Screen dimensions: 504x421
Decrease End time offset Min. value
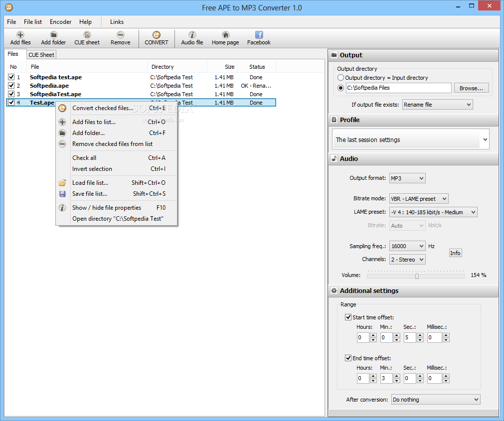397,381
